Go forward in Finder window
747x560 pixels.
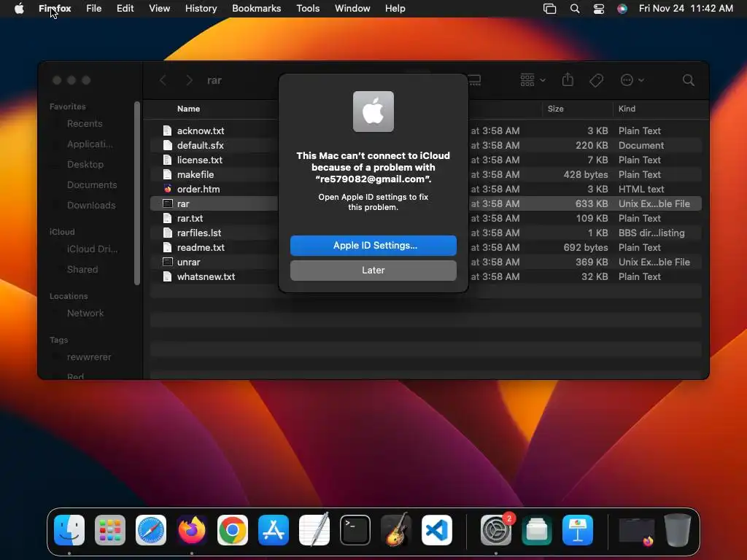pyautogui.click(x=189, y=80)
